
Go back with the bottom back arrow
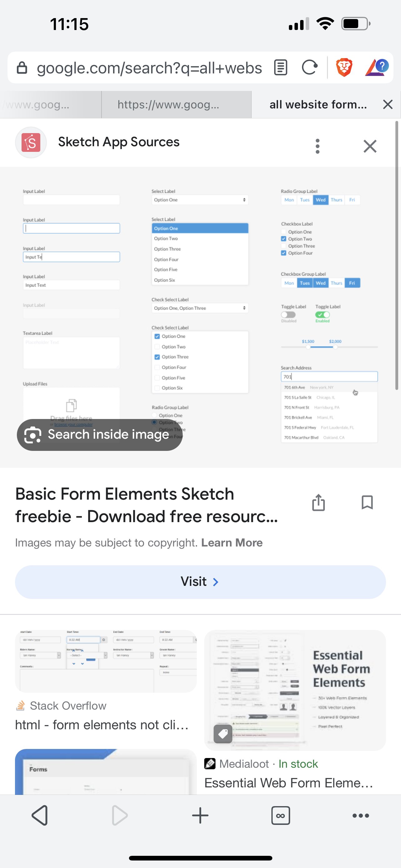40,816
